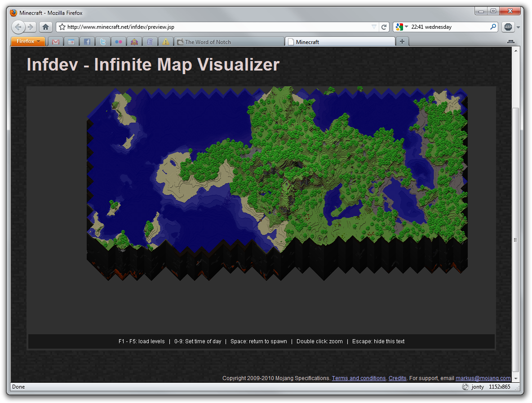Open the orange Firefox menu button
The image size is (532, 403).
click(x=28, y=41)
